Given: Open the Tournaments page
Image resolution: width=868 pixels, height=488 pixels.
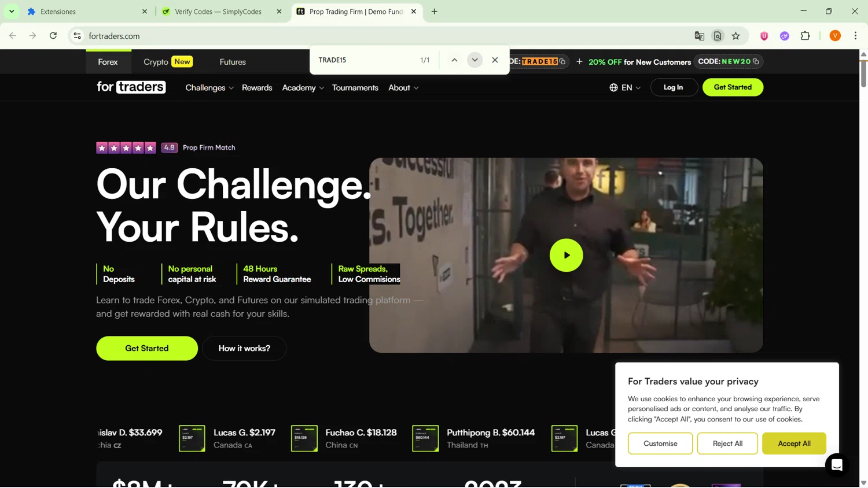Looking at the screenshot, I should (x=355, y=88).
